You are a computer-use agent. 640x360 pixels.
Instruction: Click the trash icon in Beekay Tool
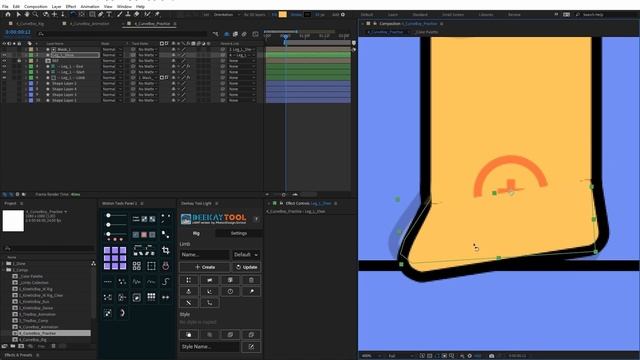(x=251, y=280)
